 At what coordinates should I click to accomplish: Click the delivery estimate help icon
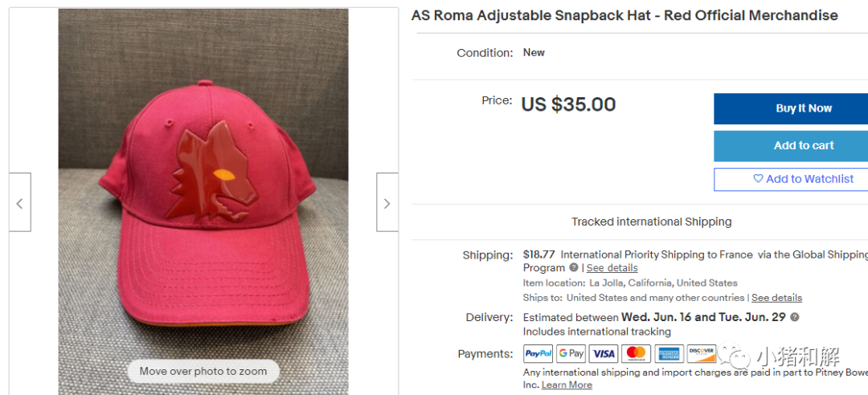pyautogui.click(x=795, y=317)
